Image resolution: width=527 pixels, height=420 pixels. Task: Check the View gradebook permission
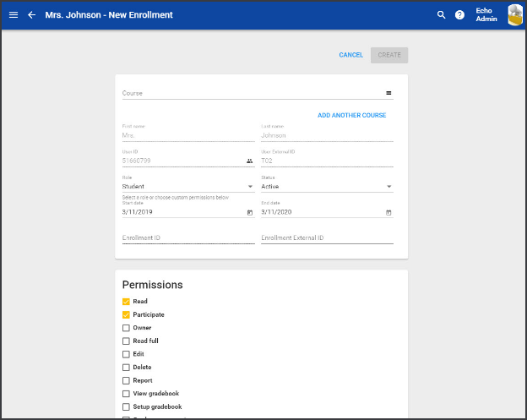click(x=126, y=394)
